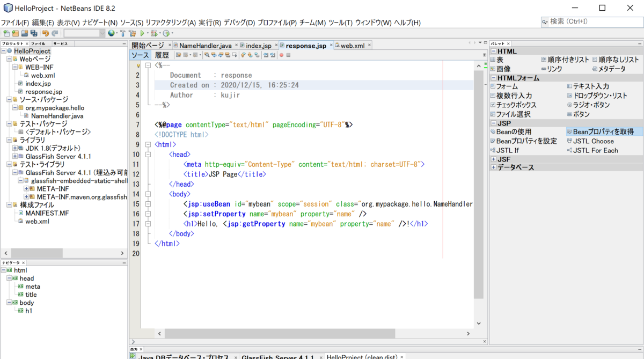Click the globe browser icon in toolbar
Viewport: 644px width, 359px height.
[x=111, y=33]
